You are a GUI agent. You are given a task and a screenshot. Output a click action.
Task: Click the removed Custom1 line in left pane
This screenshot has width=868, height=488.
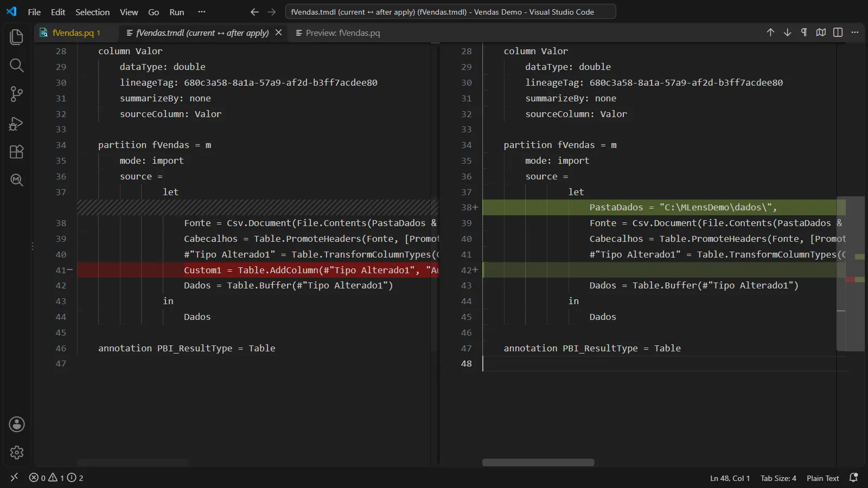pyautogui.click(x=257, y=270)
